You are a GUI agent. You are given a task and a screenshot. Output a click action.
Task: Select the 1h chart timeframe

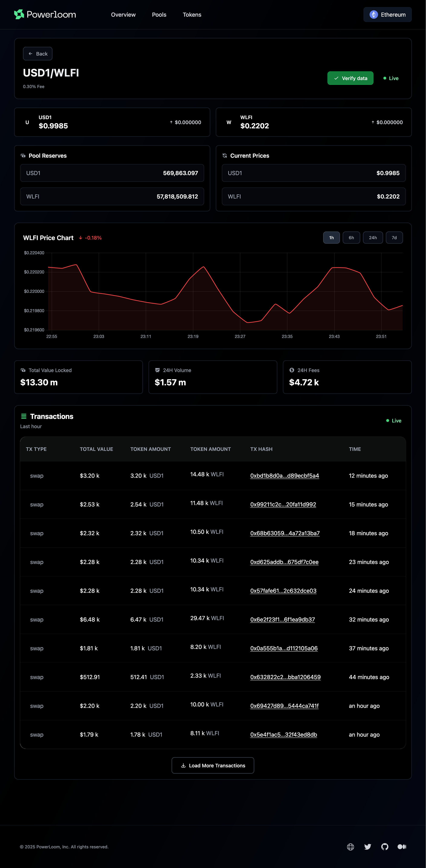(331, 238)
